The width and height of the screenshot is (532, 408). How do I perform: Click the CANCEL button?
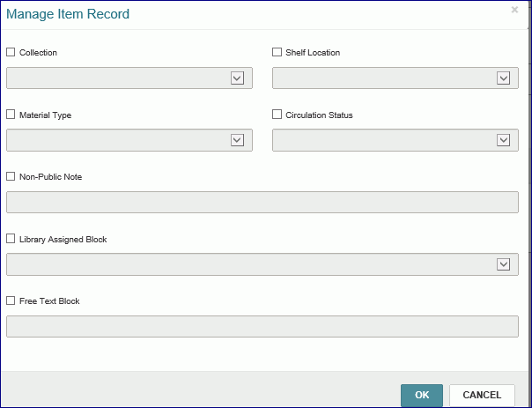[x=482, y=395]
